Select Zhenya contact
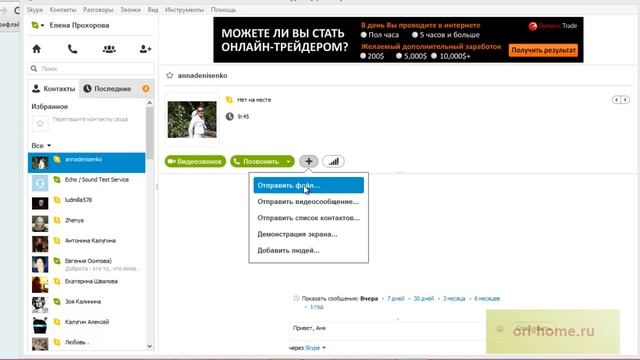640x360 pixels. coord(87,224)
